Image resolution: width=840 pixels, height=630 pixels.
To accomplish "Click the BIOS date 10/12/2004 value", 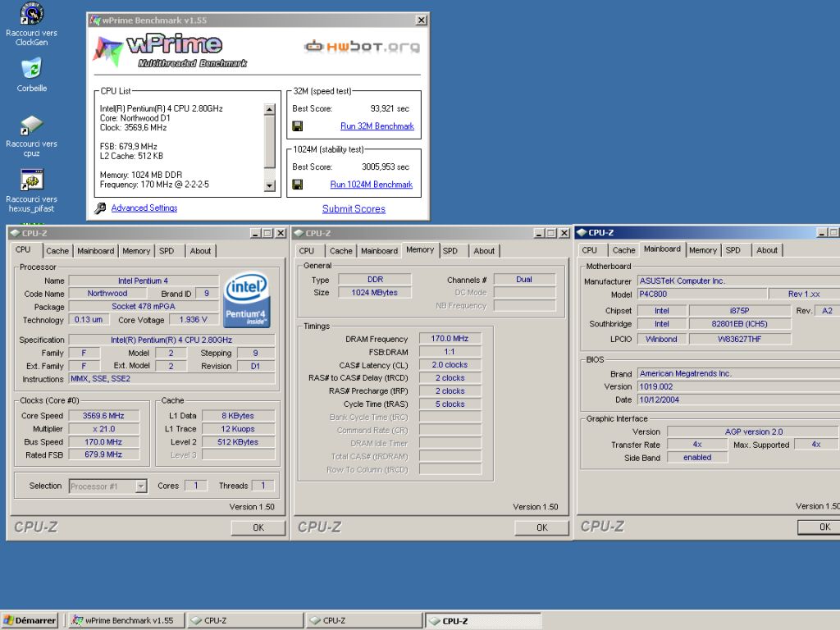I will [738, 399].
